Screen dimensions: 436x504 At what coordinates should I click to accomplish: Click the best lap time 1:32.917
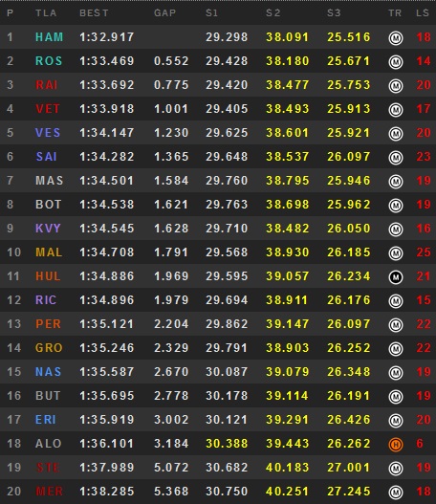tap(107, 37)
